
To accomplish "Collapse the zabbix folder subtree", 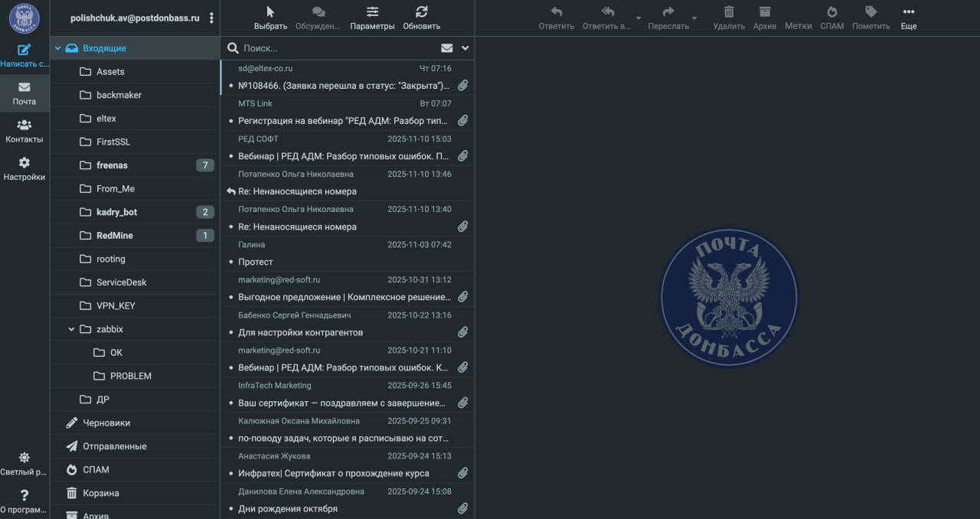I will tap(71, 329).
